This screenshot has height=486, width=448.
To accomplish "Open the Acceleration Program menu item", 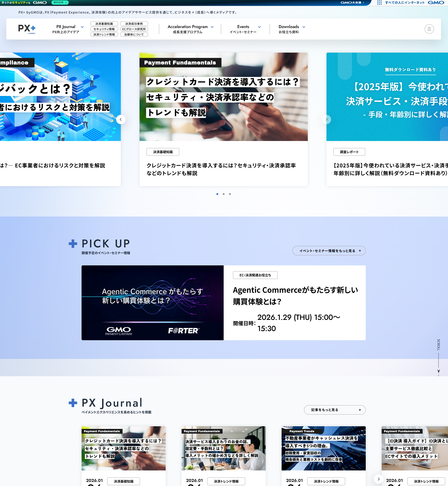I will (188, 27).
